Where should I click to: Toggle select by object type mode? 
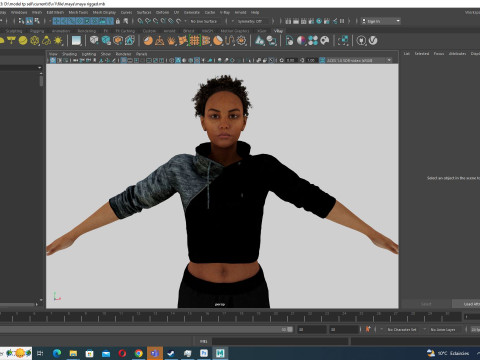[29, 21]
